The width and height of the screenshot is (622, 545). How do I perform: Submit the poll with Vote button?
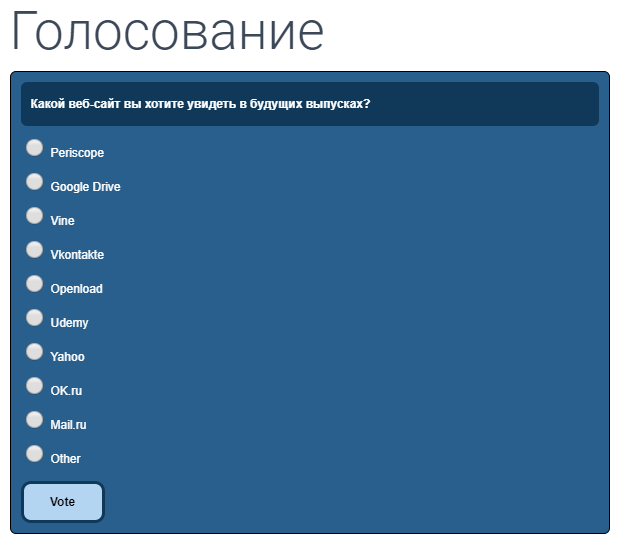pyautogui.click(x=63, y=502)
